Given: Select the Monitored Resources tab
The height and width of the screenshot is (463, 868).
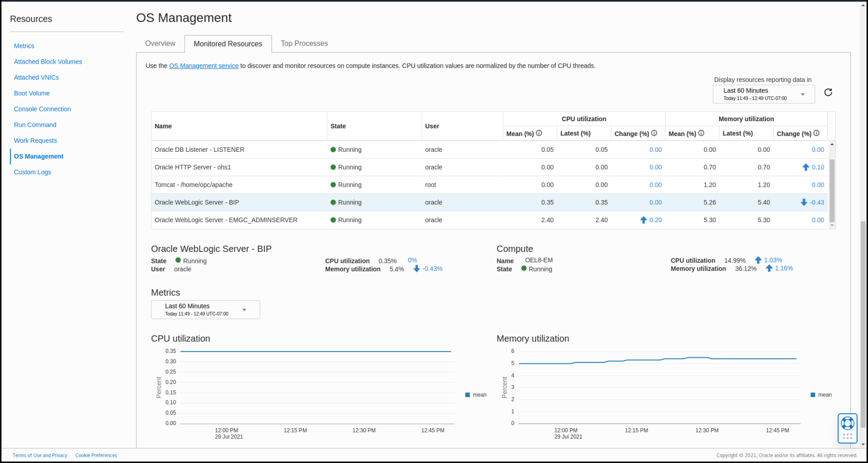Looking at the screenshot, I should pos(228,43).
